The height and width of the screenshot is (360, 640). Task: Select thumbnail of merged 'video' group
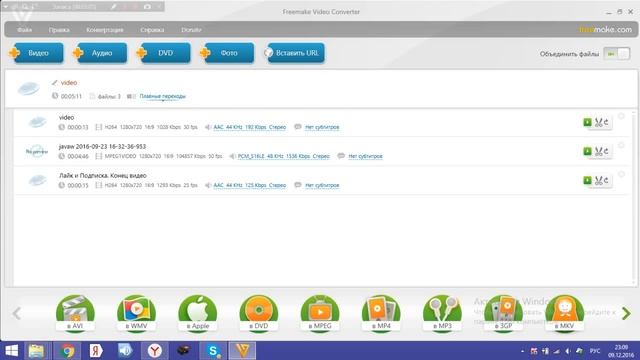point(29,89)
